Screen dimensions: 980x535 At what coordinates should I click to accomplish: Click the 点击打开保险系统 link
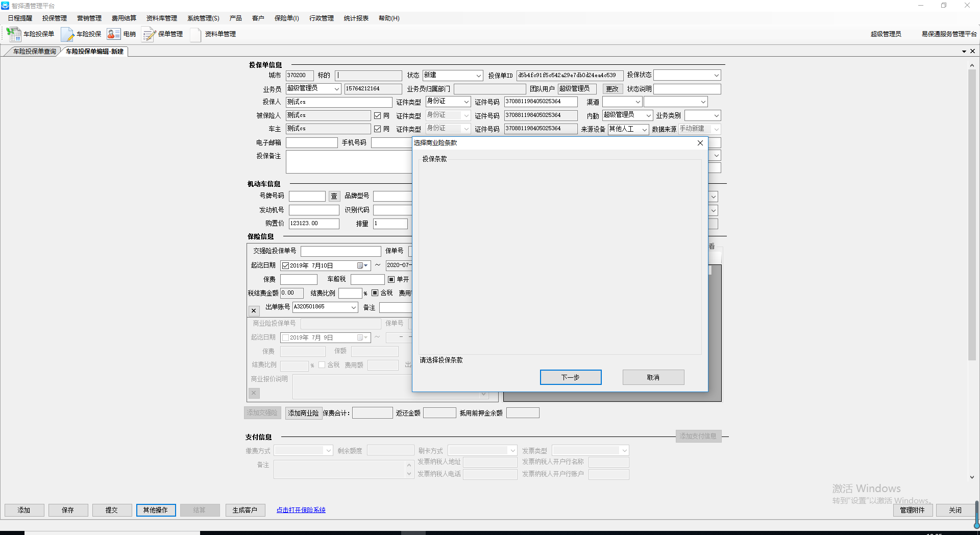pyautogui.click(x=301, y=510)
